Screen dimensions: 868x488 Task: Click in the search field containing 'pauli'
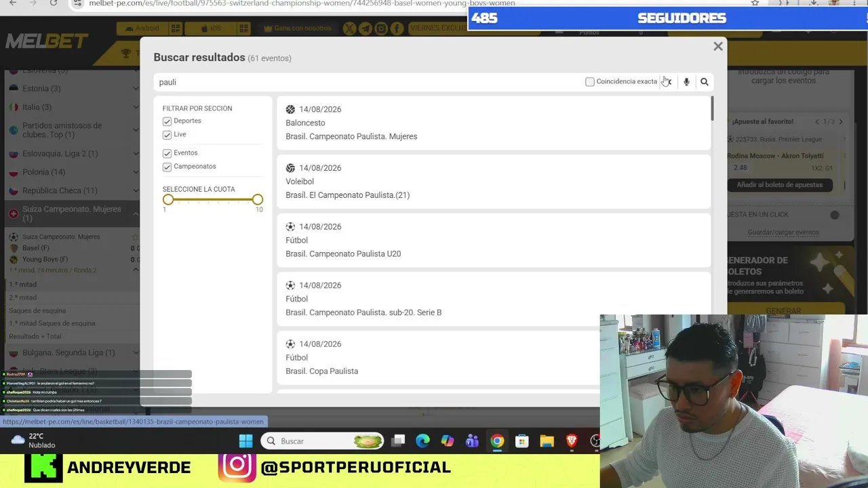(x=370, y=82)
